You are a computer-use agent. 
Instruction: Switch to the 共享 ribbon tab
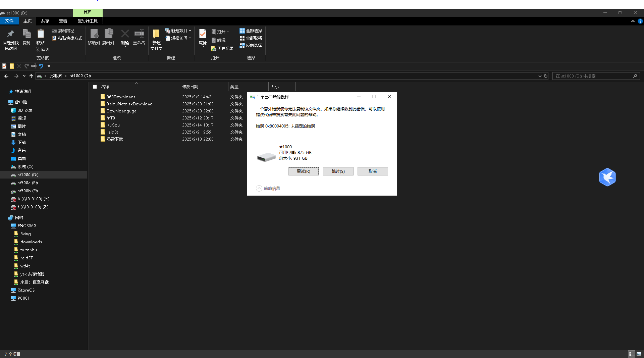[x=45, y=21]
